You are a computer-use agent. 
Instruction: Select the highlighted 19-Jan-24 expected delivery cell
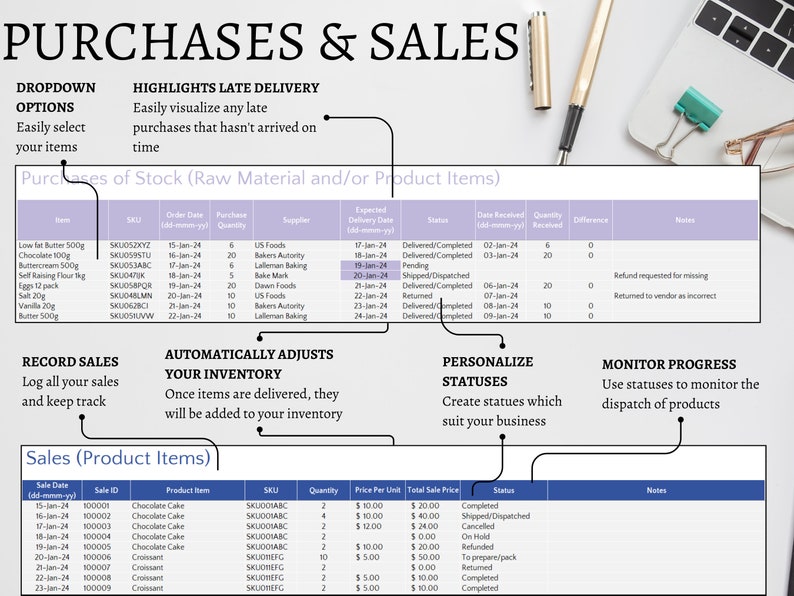click(371, 265)
